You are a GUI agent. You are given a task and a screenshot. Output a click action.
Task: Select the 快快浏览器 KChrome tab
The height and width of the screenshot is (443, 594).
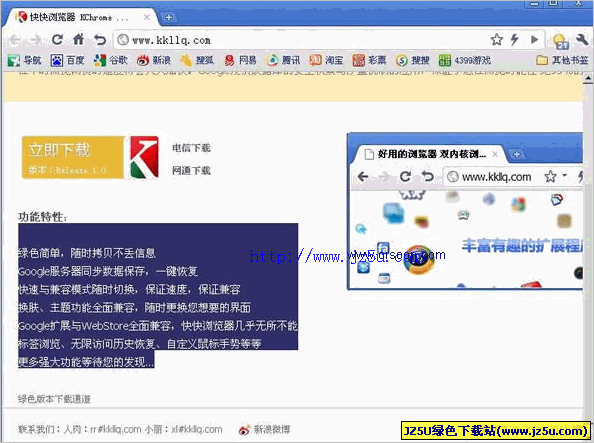[x=81, y=17]
